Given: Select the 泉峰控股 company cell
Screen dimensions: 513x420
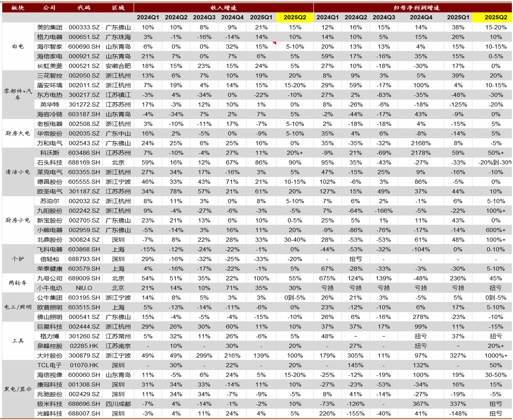Looking at the screenshot, I should click(50, 346).
